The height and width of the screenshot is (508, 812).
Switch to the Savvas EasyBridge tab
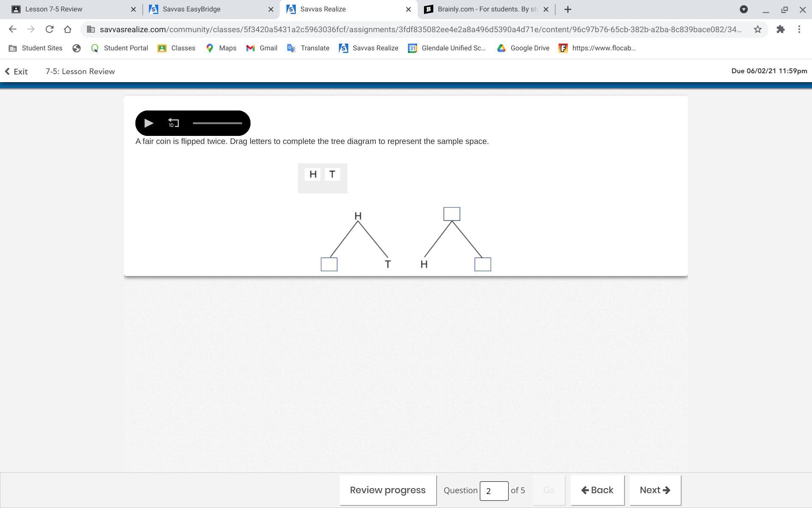(x=210, y=9)
